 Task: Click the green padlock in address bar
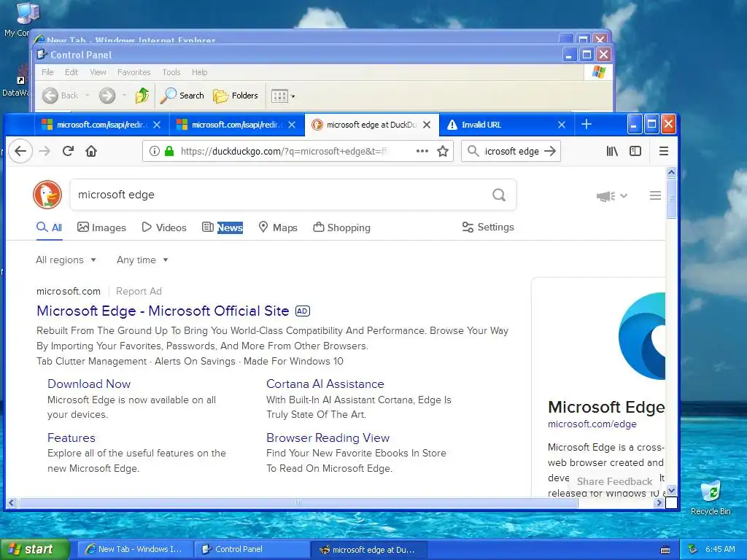pos(169,152)
